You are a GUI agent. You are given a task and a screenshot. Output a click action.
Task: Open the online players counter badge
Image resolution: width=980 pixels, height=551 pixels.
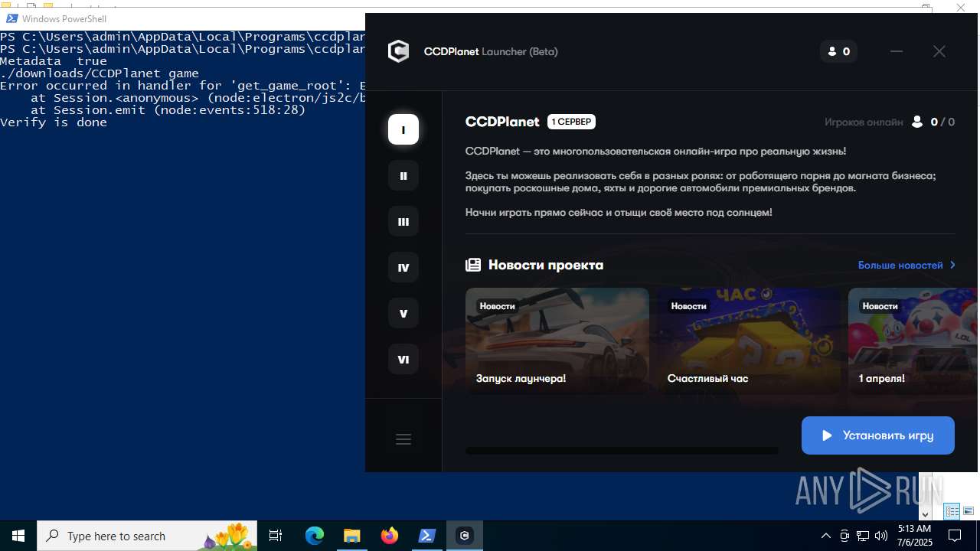(x=838, y=51)
